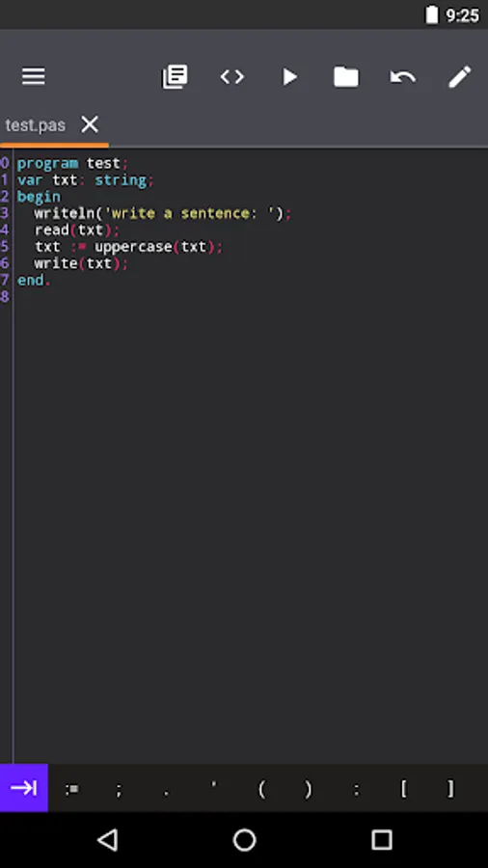The width and height of the screenshot is (488, 868).
Task: Open the hamburger navigation menu
Action: [33, 76]
